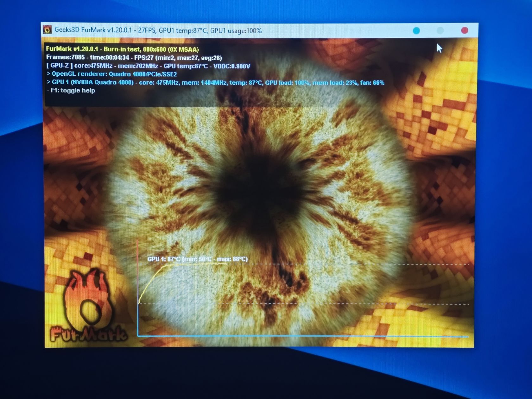Image resolution: width=532 pixels, height=399 pixels.
Task: Close FurMark with the red circle button
Action: 465,30
